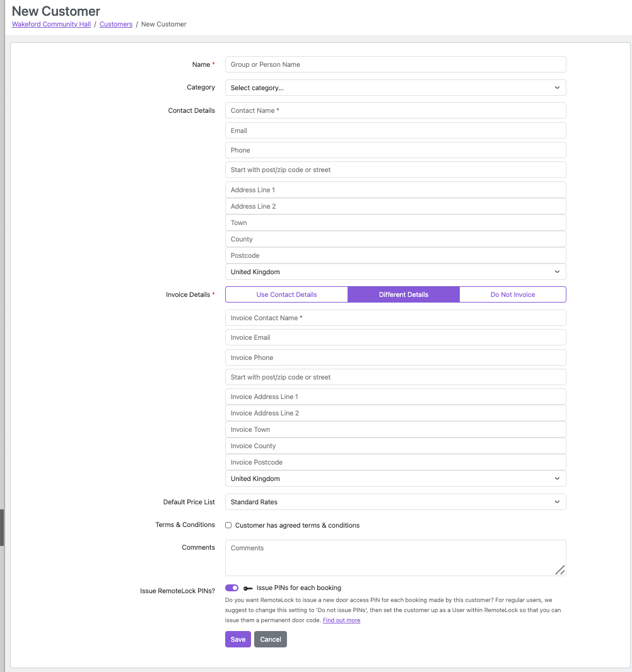Tick the Customer has agreed terms checkbox
Image resolution: width=632 pixels, height=672 pixels.
point(228,525)
